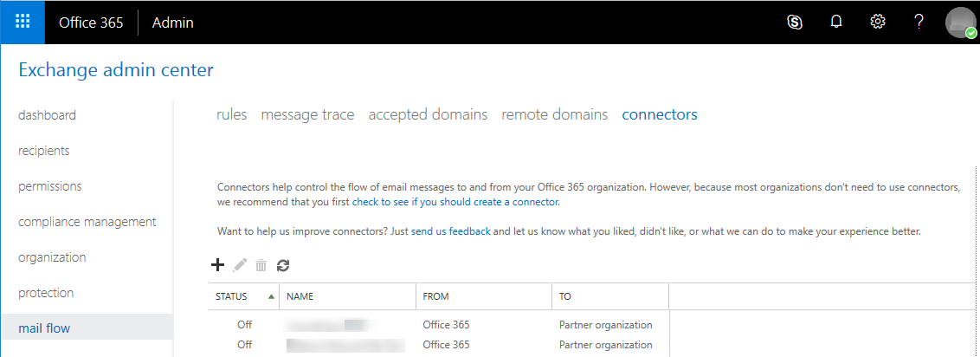This screenshot has width=980, height=357.
Task: Open compliance management in the sidebar
Action: [x=87, y=222]
